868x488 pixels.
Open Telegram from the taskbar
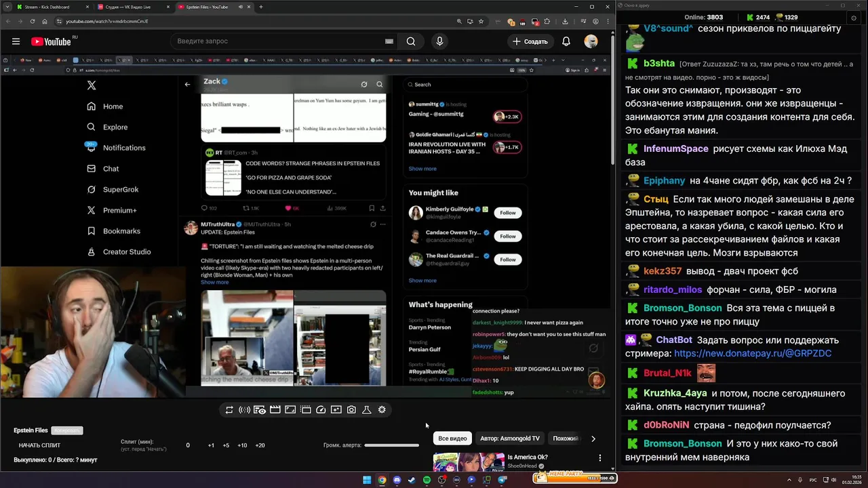tap(502, 480)
